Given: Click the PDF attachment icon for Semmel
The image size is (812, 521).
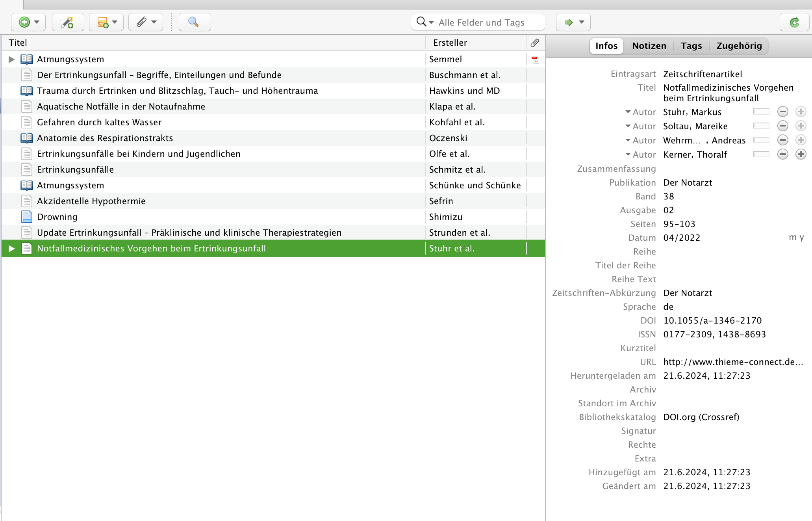Looking at the screenshot, I should pos(535,60).
